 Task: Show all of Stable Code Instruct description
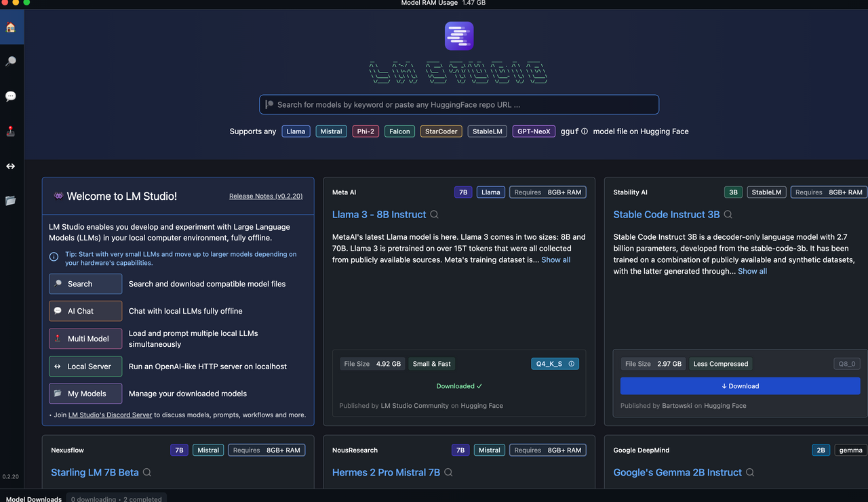point(752,271)
